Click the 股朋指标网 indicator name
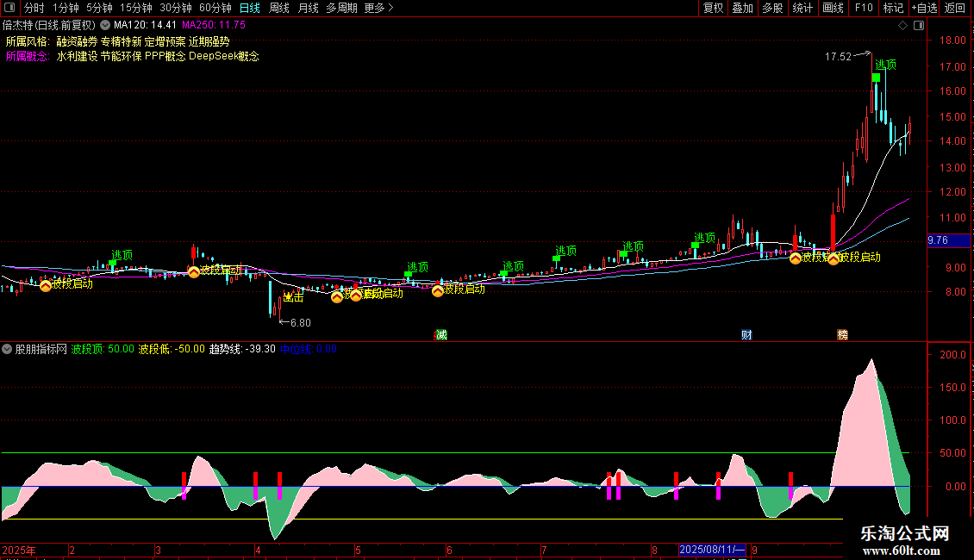This screenshot has height=560, width=974. click(41, 349)
